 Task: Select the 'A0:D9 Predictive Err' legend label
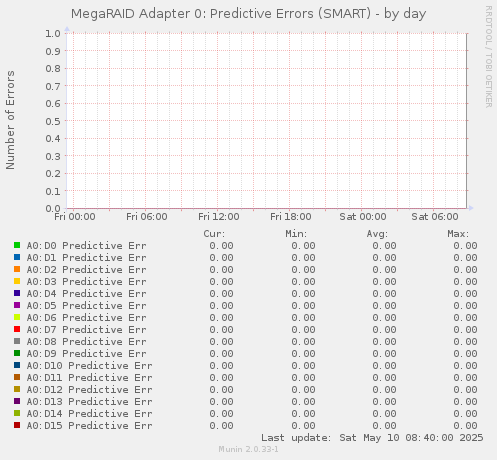click(x=86, y=354)
